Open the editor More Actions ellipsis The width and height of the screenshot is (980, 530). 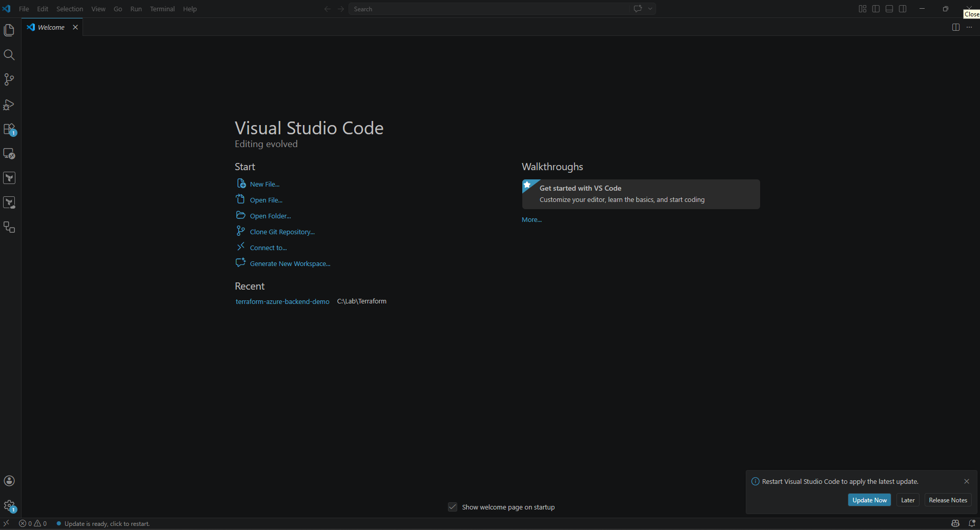tap(969, 27)
